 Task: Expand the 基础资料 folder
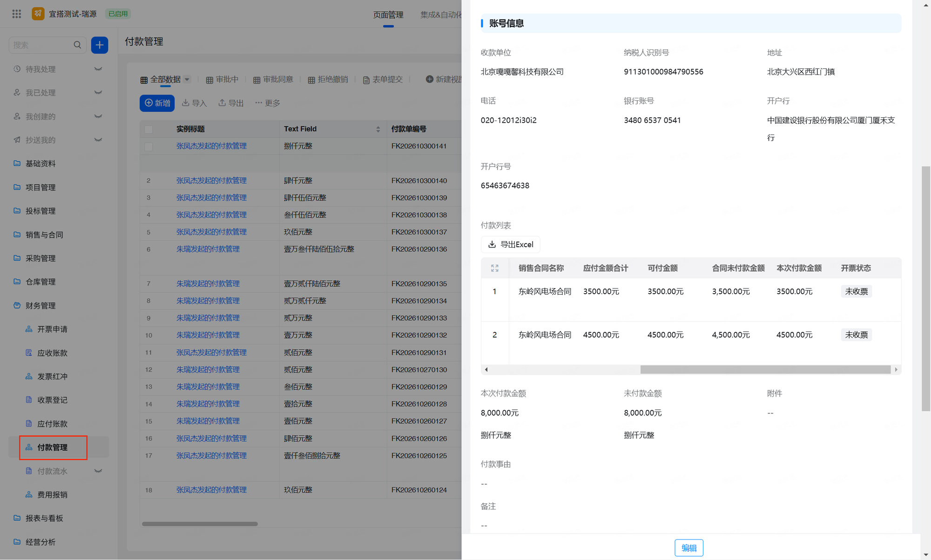(40, 163)
